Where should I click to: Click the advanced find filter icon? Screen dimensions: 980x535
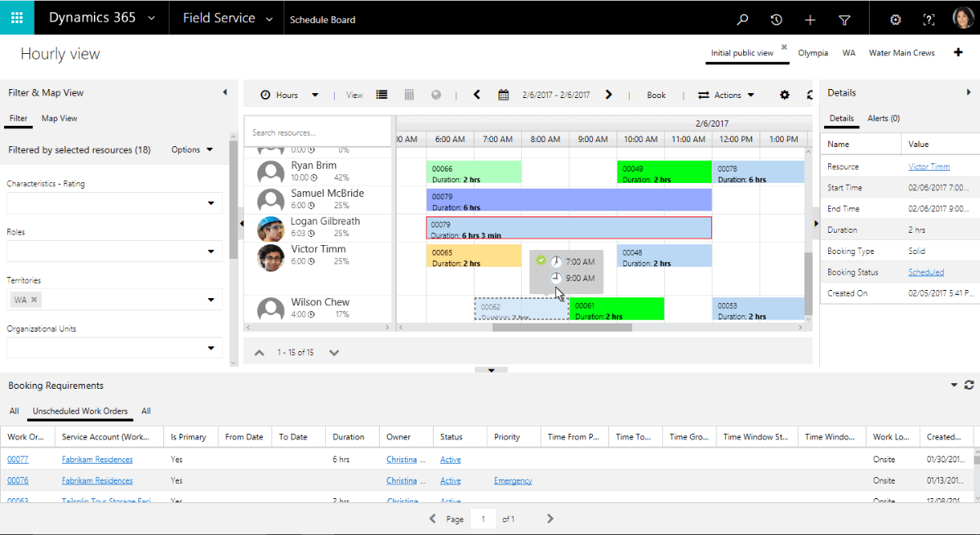click(x=844, y=20)
